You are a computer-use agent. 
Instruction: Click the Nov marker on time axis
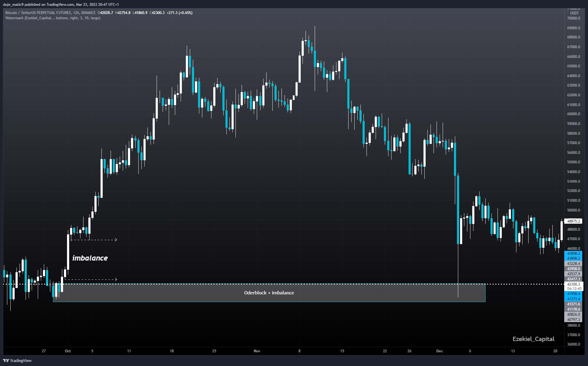pyautogui.click(x=257, y=351)
